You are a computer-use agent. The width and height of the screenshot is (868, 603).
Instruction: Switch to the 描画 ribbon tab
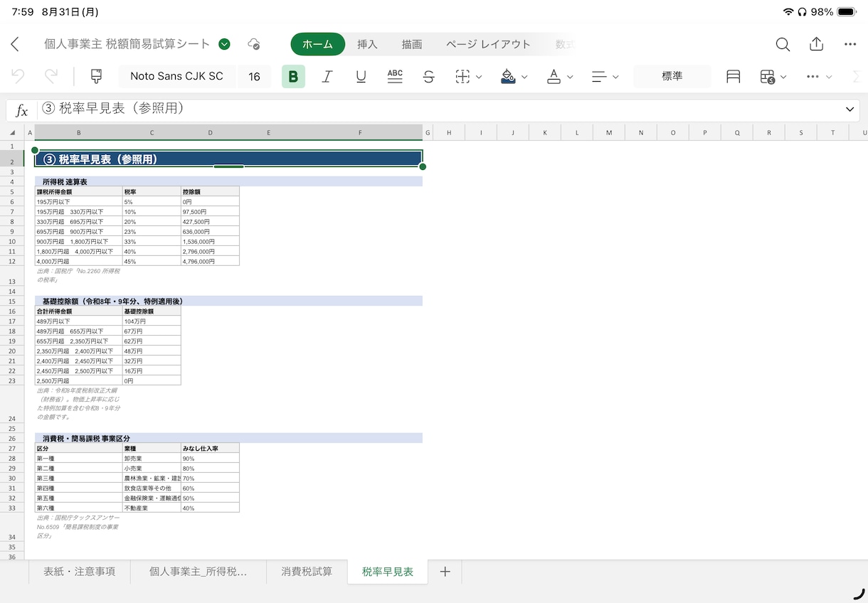tap(412, 44)
